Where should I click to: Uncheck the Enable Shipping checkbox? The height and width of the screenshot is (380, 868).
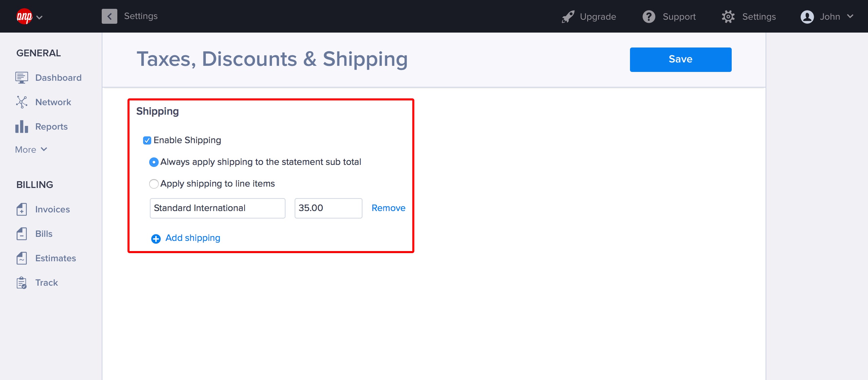click(147, 140)
